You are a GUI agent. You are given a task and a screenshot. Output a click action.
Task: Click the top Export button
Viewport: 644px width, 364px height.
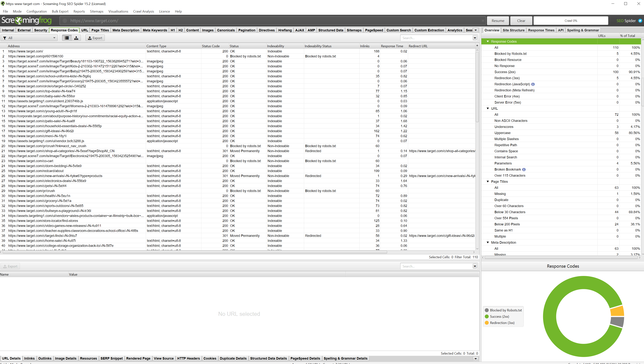point(95,38)
